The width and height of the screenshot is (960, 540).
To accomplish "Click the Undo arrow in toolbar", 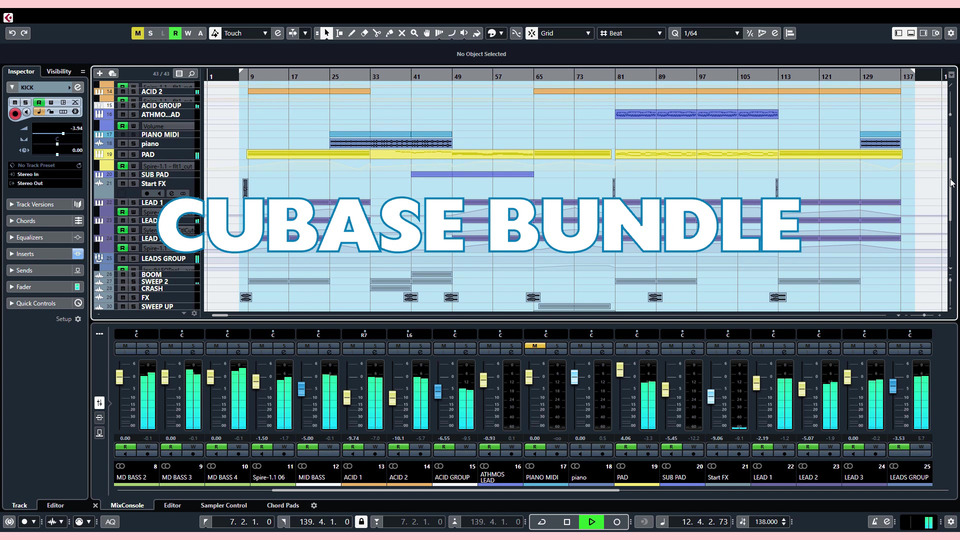I will 12,33.
